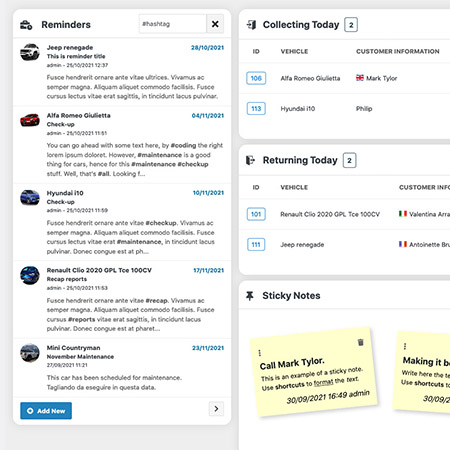
Task: Open the Jeep renegade avatar thumbnail
Action: [x=30, y=52]
